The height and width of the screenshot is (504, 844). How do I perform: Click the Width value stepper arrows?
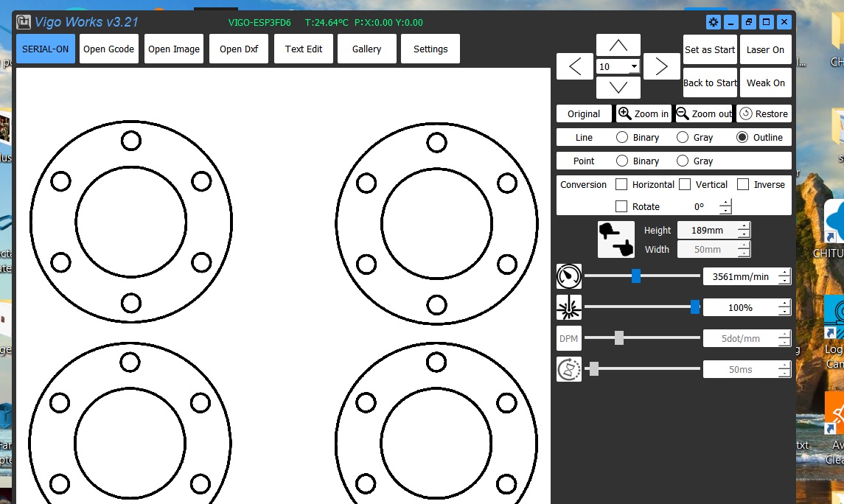click(744, 249)
